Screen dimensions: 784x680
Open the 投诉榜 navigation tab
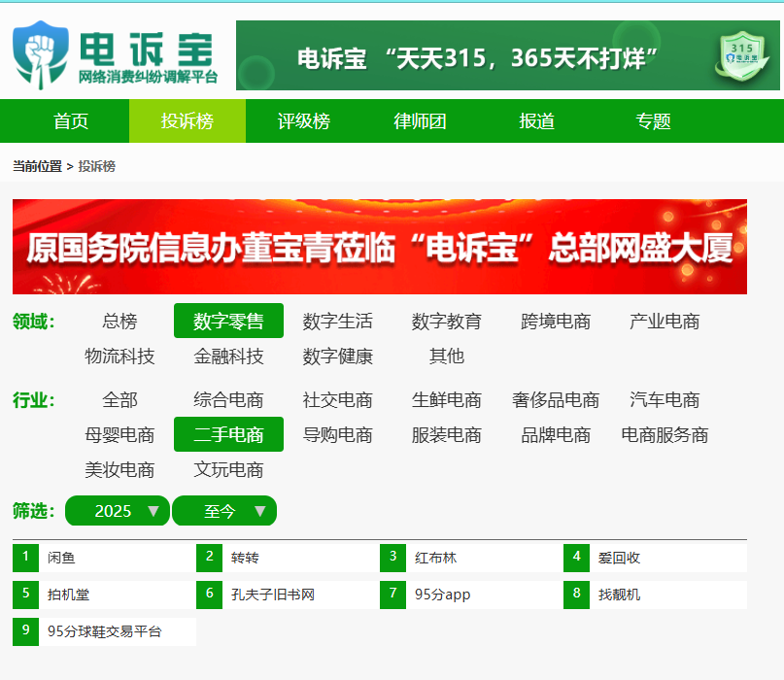[x=187, y=121]
